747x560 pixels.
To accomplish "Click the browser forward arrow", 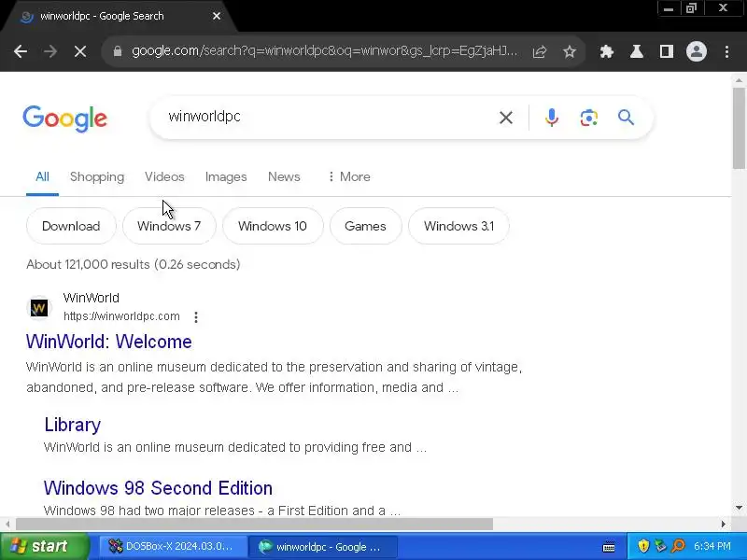I will [50, 51].
